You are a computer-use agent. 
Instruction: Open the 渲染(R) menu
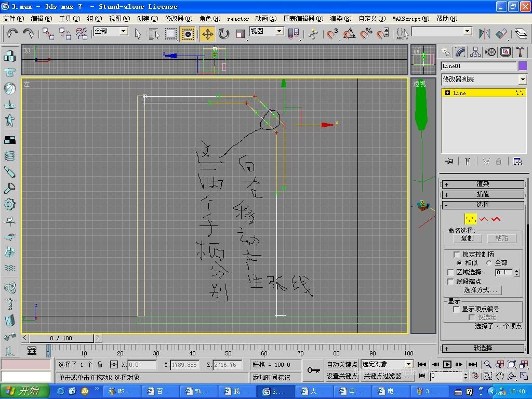(x=341, y=19)
